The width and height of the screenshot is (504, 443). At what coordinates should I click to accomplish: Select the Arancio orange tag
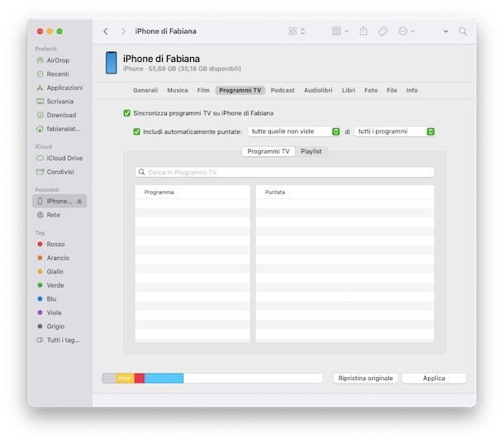pyautogui.click(x=58, y=258)
